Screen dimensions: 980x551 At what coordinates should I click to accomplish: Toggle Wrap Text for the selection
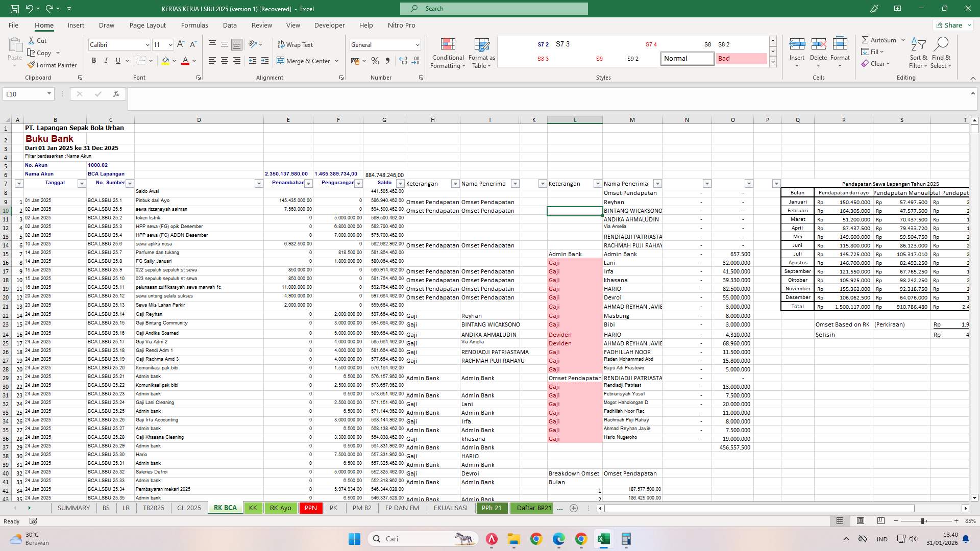(296, 44)
